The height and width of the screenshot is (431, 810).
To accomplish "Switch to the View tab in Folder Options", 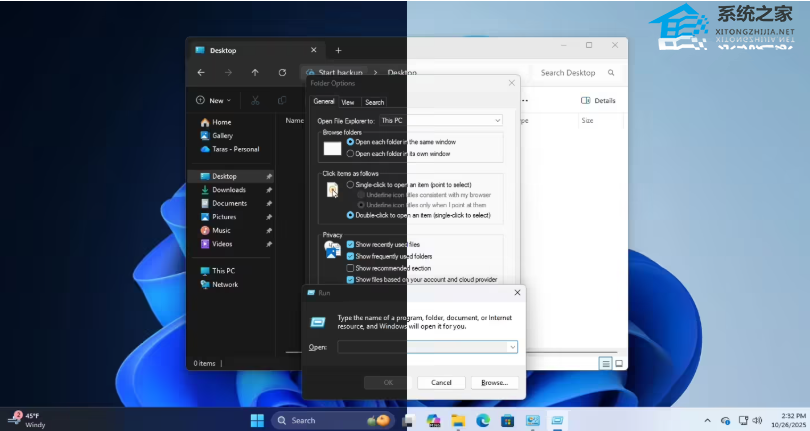I will 348,102.
